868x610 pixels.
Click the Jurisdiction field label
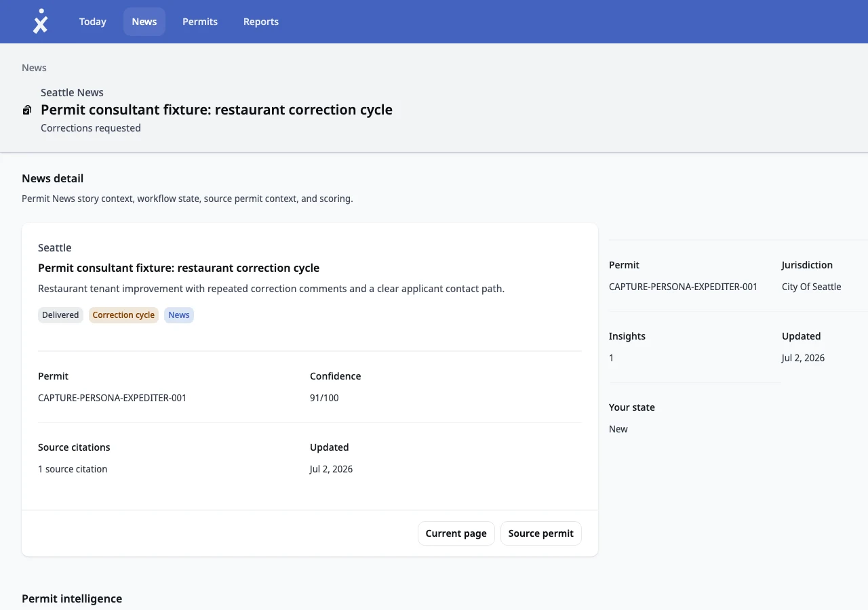[807, 265]
